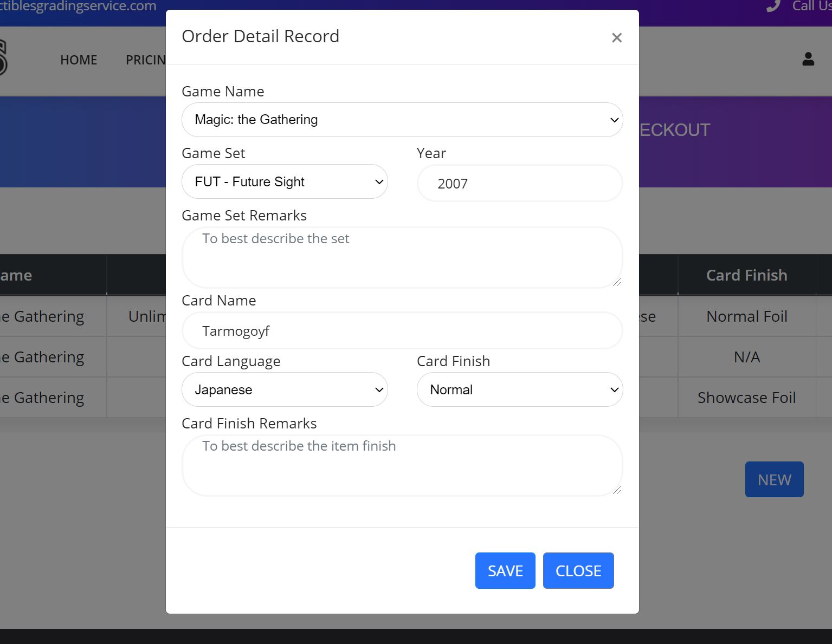The width and height of the screenshot is (832, 644).
Task: Save the order detail record
Action: pos(505,570)
